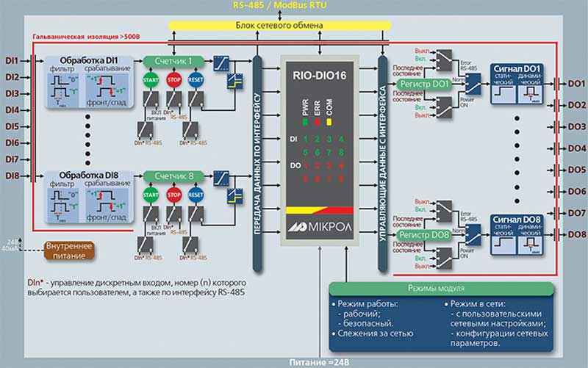Click the green START button under Счетчик 8
Screen dimensions: 588x368
coord(151,195)
